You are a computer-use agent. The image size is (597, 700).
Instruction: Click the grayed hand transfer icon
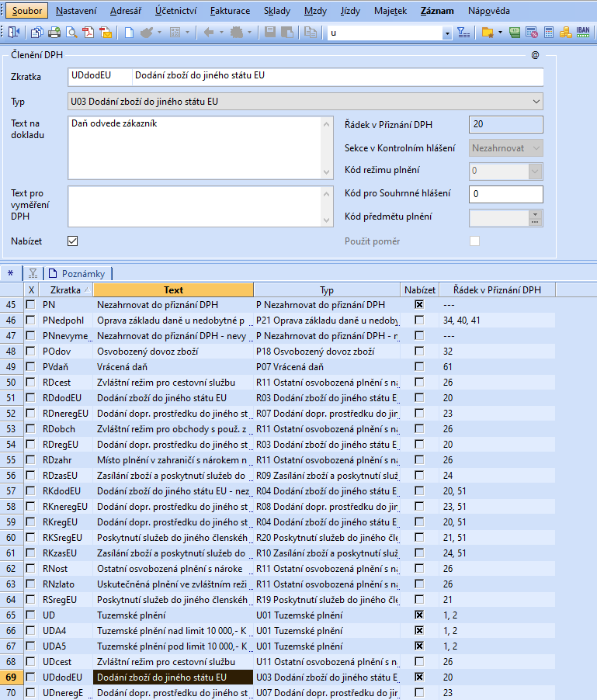[x=147, y=32]
